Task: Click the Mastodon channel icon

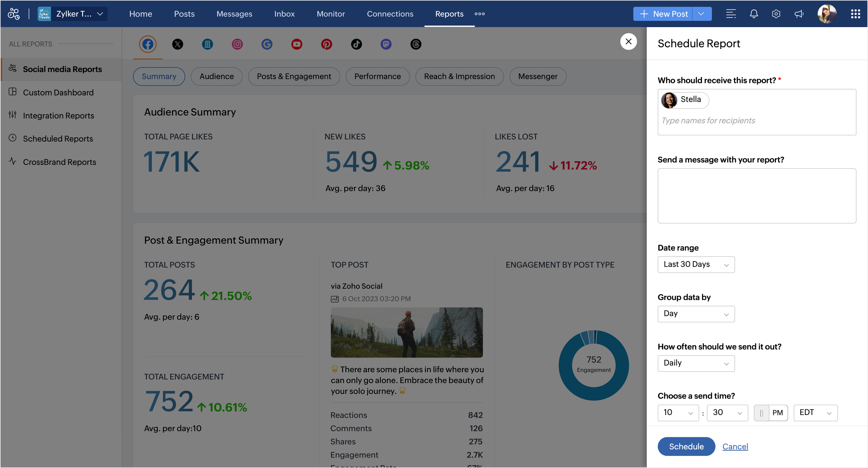Action: (x=386, y=44)
